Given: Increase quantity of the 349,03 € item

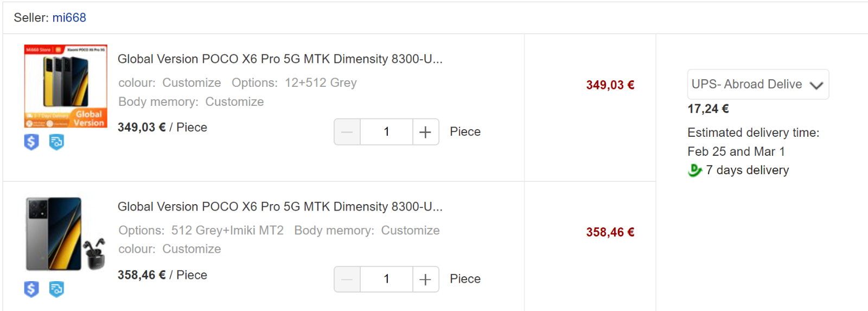Looking at the screenshot, I should (x=426, y=132).
